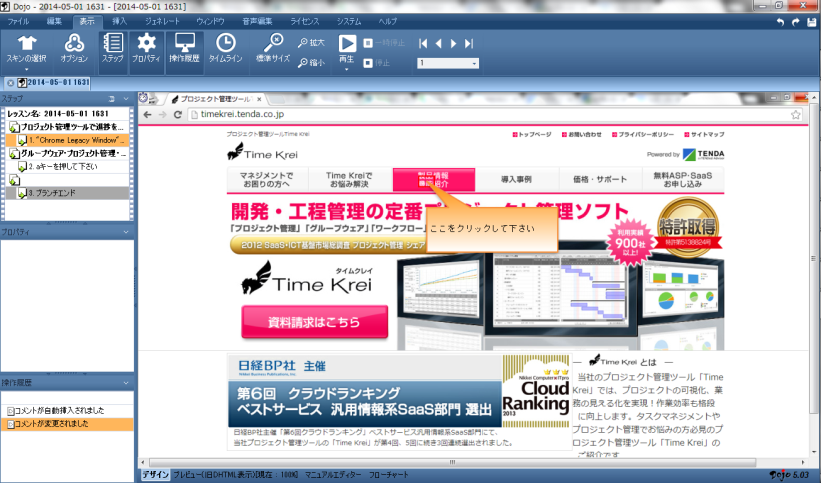821x483 pixels.
Task: Open the 編集 menu
Action: coord(54,21)
